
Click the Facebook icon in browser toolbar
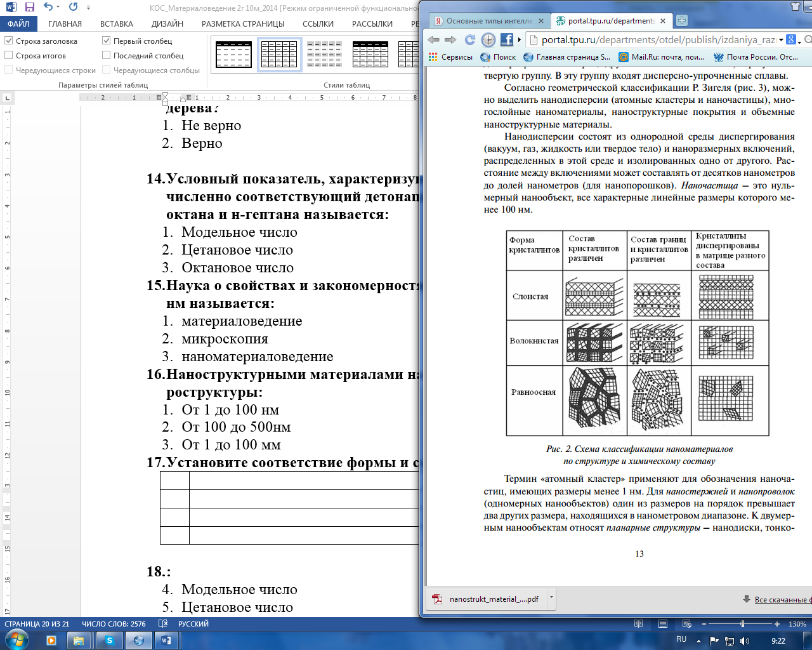tap(507, 39)
